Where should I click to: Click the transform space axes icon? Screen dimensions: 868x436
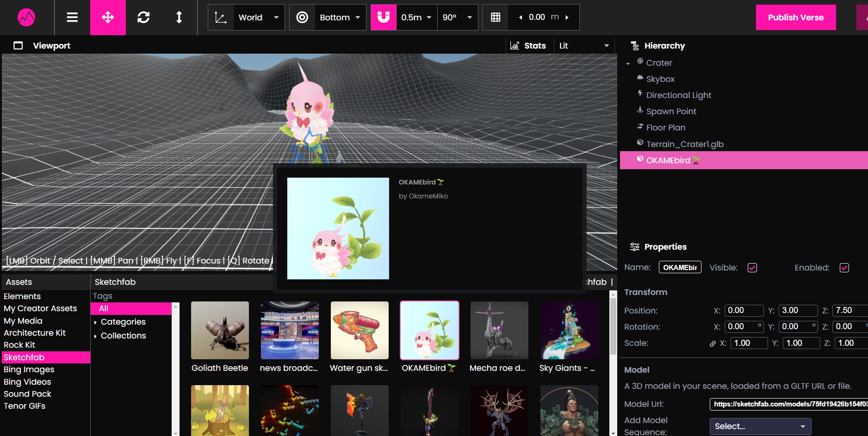221,18
